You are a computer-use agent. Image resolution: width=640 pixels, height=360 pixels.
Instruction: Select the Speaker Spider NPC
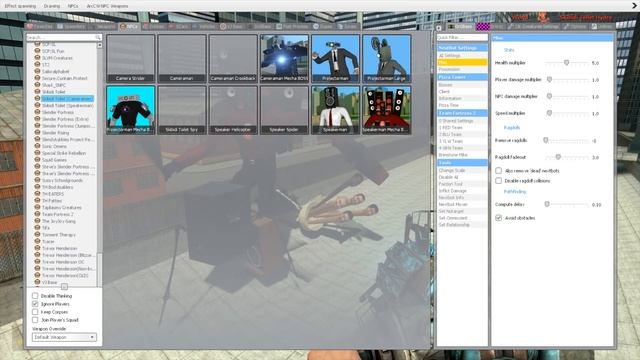click(x=284, y=110)
